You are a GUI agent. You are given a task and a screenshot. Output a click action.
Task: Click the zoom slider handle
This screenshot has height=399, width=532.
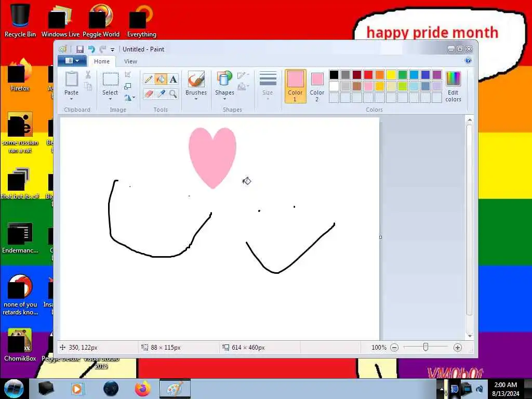425,347
